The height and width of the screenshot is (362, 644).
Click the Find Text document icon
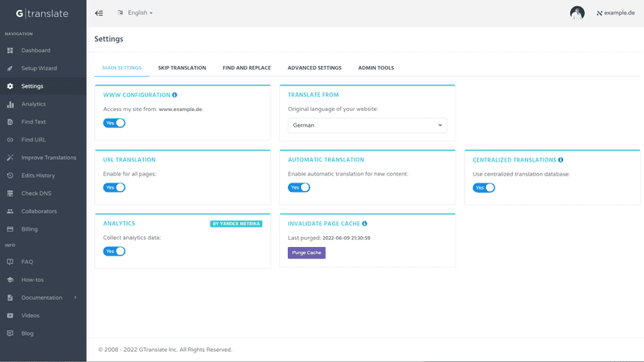10,122
